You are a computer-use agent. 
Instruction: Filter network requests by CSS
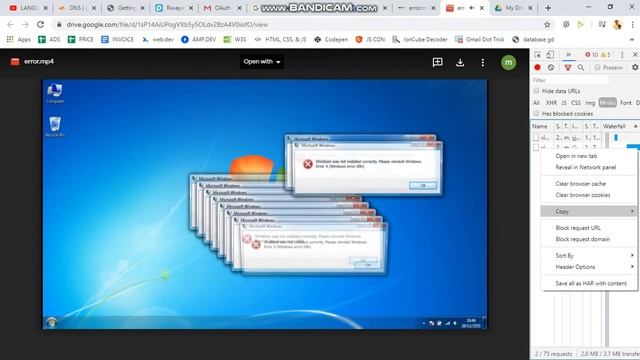click(576, 103)
